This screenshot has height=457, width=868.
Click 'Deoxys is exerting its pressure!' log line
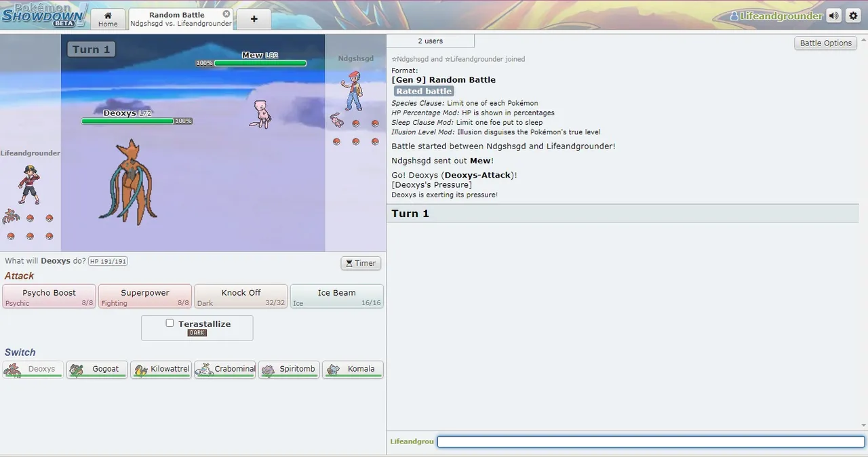pyautogui.click(x=444, y=195)
